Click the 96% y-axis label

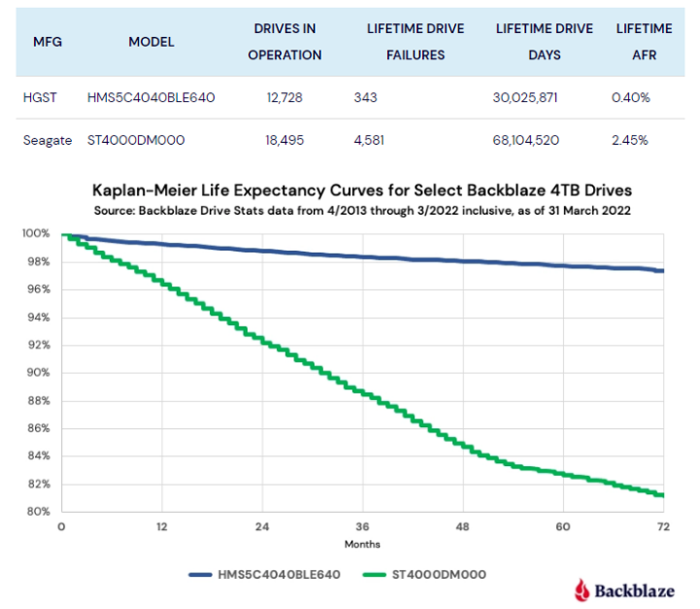point(39,290)
